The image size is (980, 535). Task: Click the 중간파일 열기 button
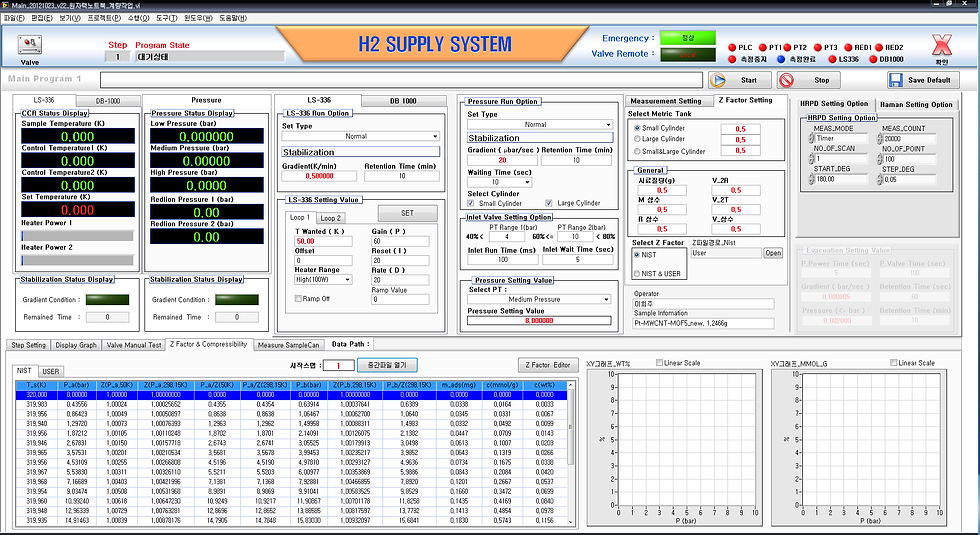click(x=387, y=365)
